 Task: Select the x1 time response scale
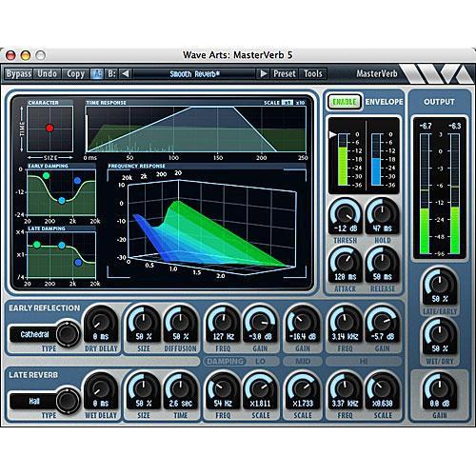click(288, 103)
